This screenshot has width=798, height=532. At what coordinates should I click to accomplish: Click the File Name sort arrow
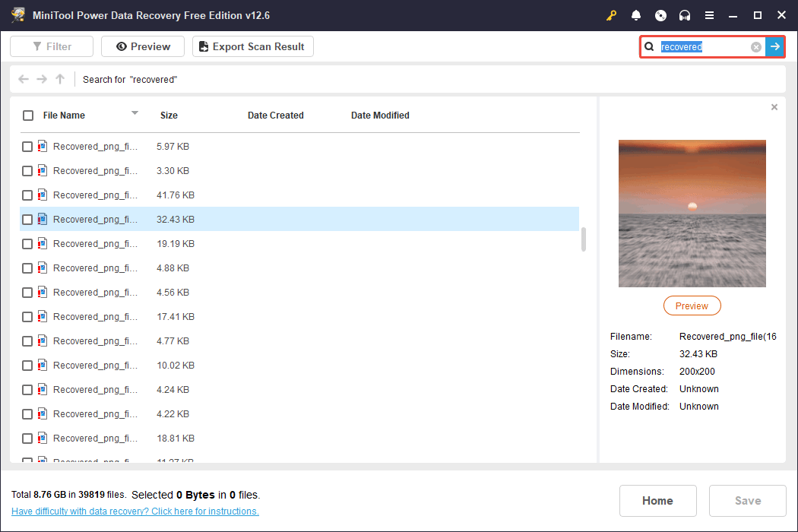click(x=135, y=113)
